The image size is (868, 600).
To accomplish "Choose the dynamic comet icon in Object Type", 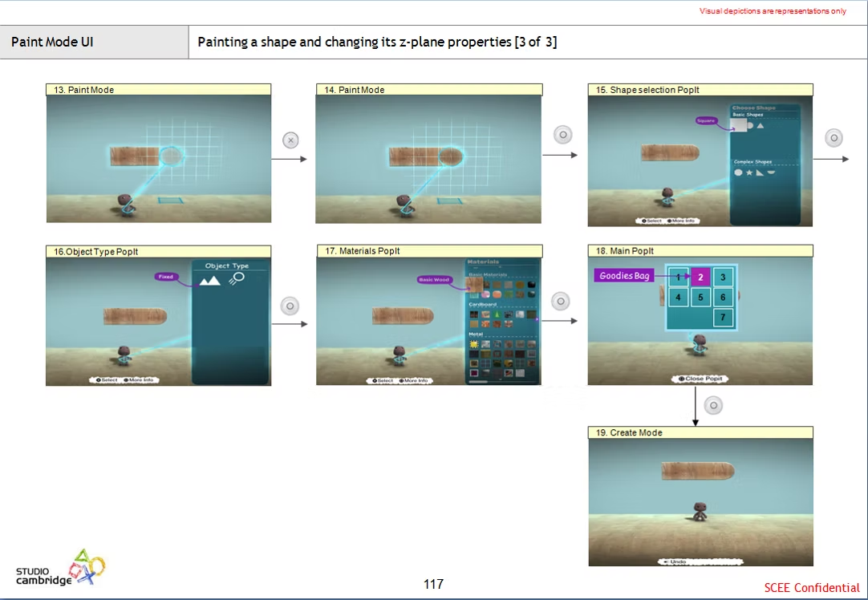I will (237, 278).
